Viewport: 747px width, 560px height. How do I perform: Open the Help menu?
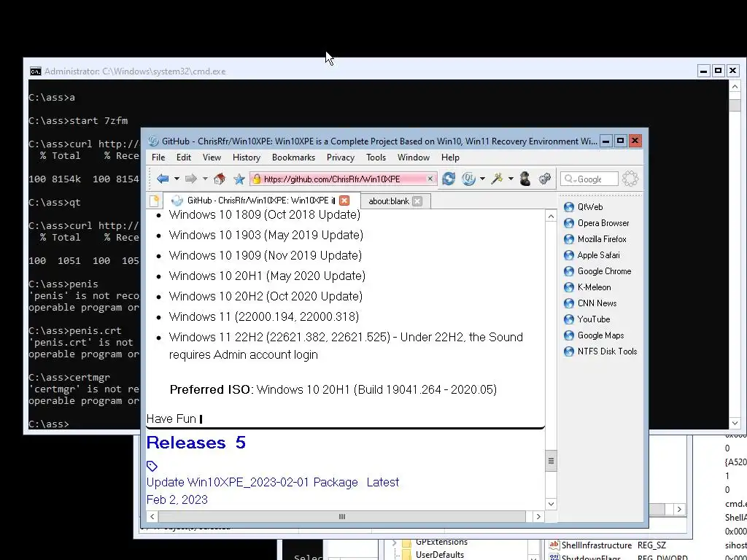click(450, 157)
